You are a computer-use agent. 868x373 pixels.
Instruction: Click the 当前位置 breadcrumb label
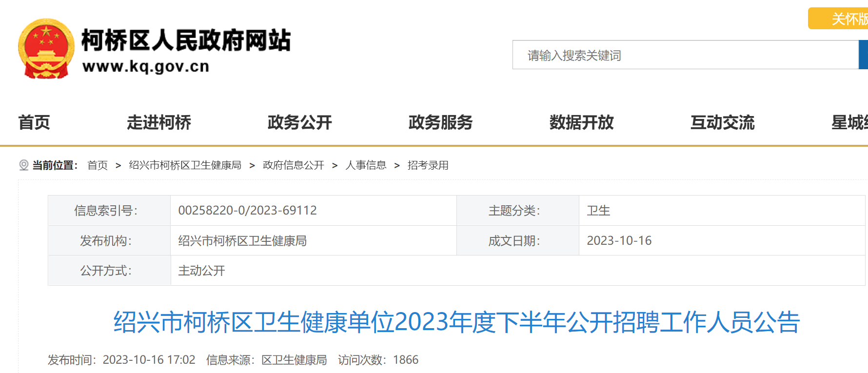[55, 165]
